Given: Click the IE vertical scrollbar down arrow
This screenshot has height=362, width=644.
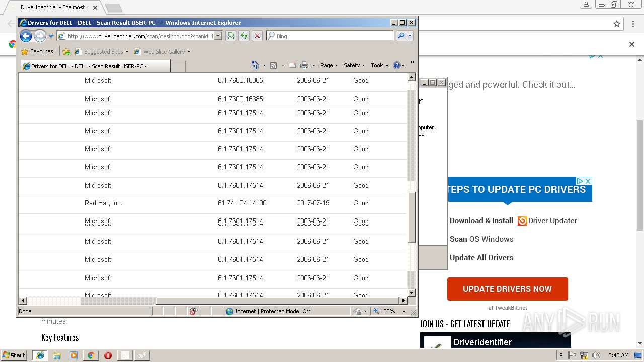Looking at the screenshot, I should tap(411, 292).
